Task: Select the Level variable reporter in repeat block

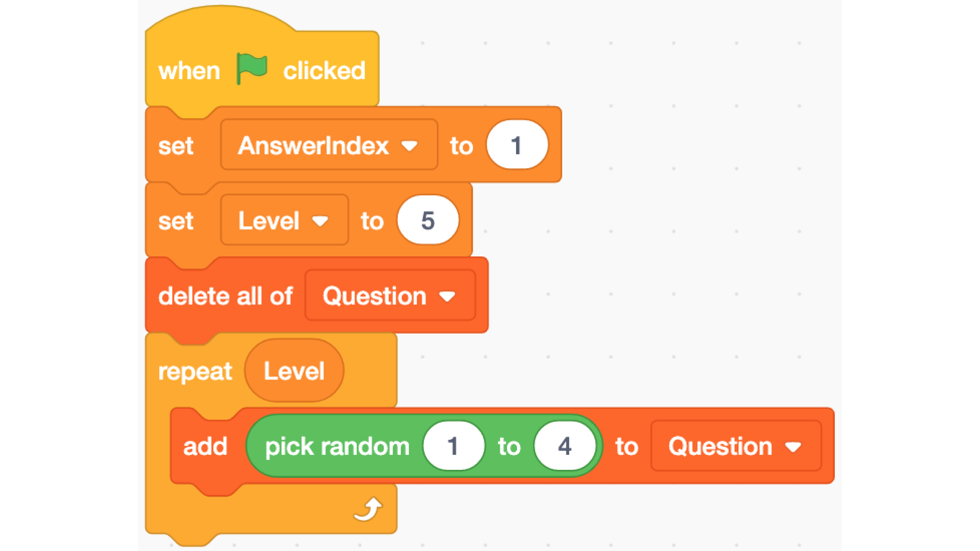Action: [x=294, y=371]
